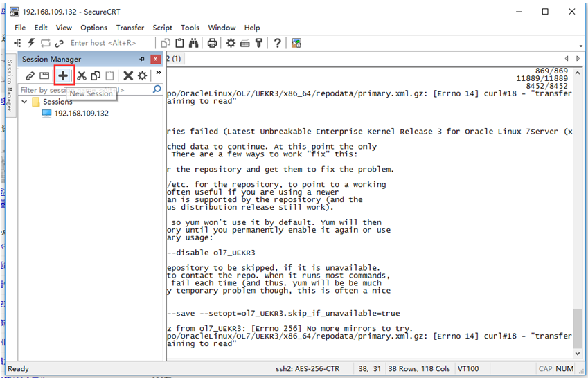The width and height of the screenshot is (588, 378).
Task: Open the Options menu
Action: click(93, 28)
